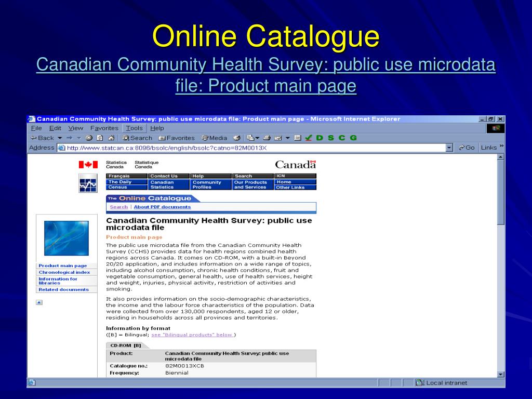Open the Favorites menu
This screenshot has height=399, width=532.
[x=104, y=128]
